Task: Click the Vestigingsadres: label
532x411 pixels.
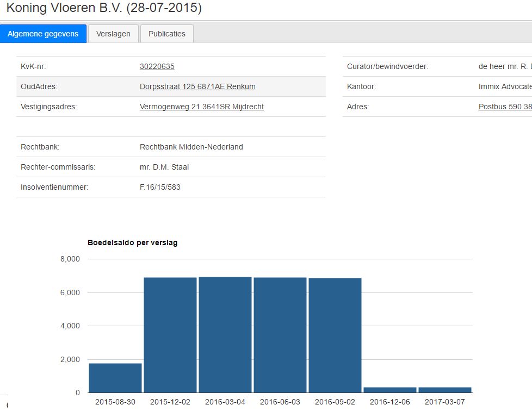Action: (49, 107)
